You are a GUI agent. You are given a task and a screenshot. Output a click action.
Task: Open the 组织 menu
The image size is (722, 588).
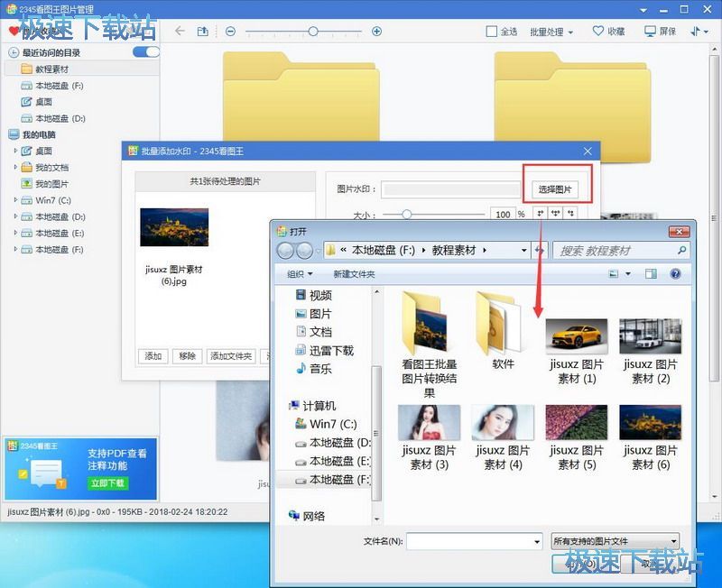click(x=300, y=274)
